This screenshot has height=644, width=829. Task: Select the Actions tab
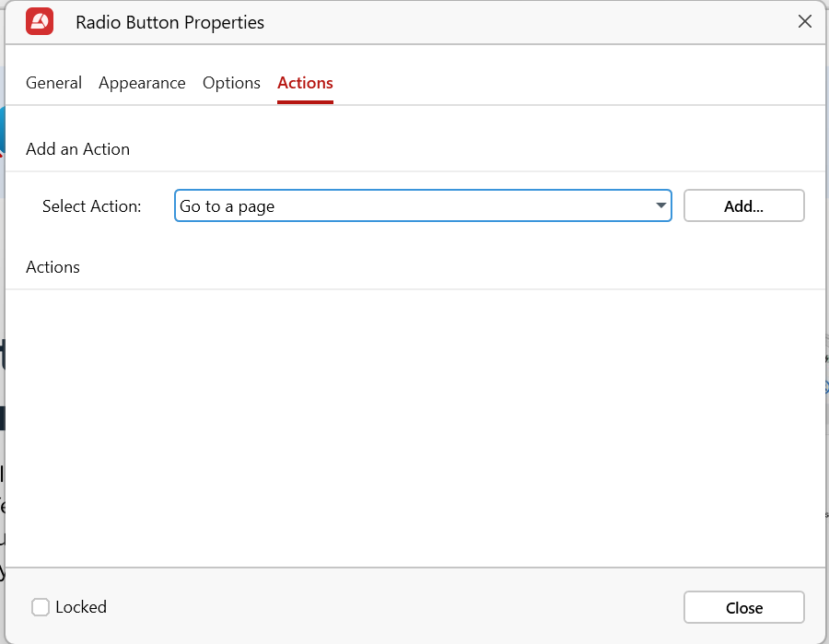point(305,83)
